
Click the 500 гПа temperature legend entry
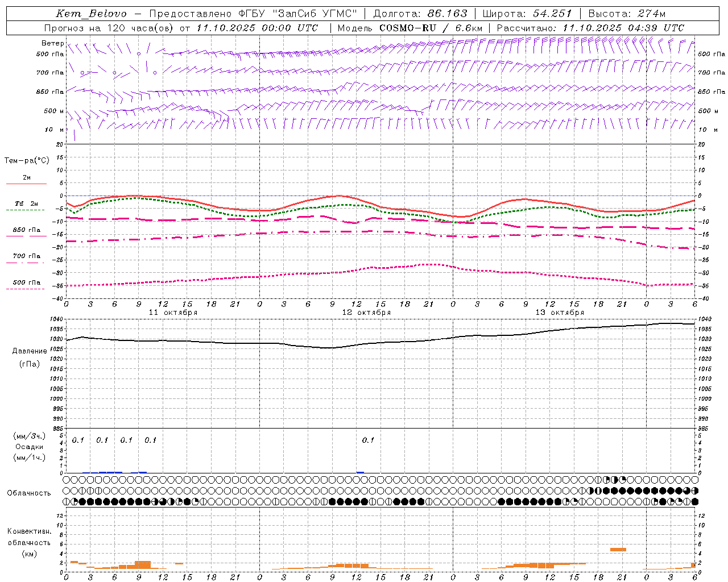click(27, 282)
